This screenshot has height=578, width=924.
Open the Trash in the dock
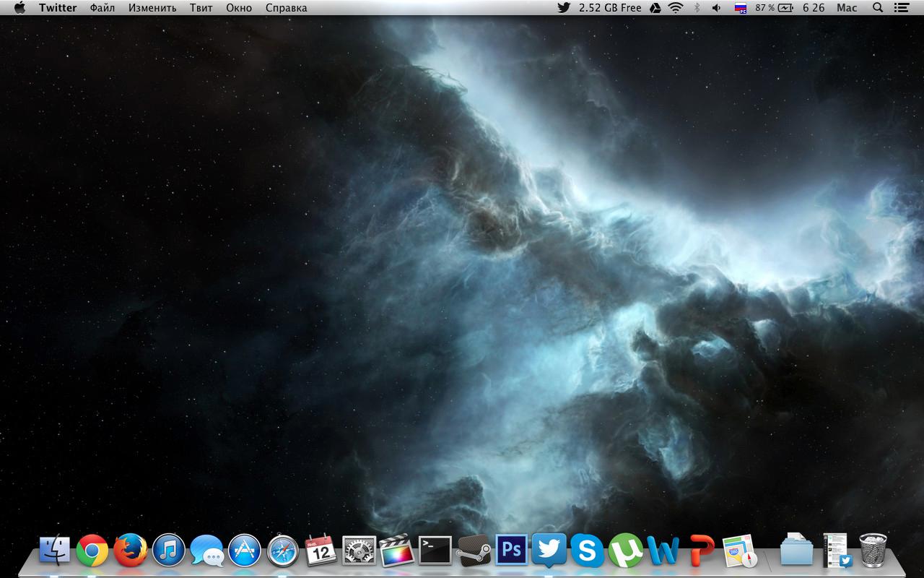coord(873,551)
